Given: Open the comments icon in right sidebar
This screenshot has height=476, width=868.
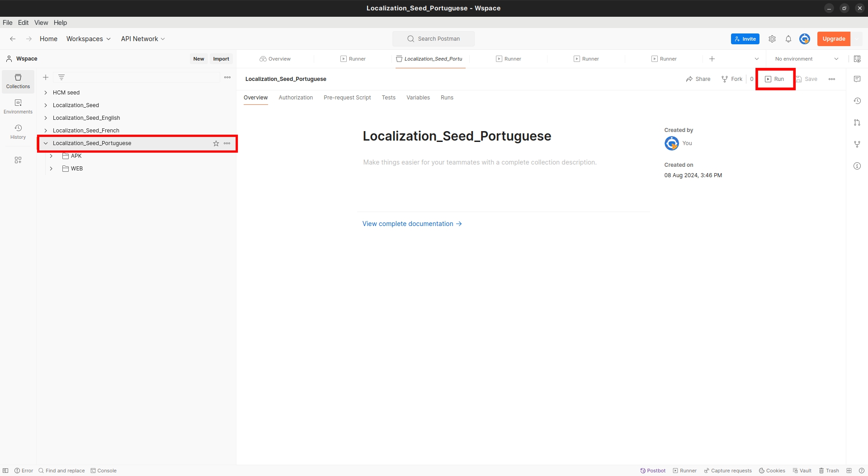Looking at the screenshot, I should [857, 79].
